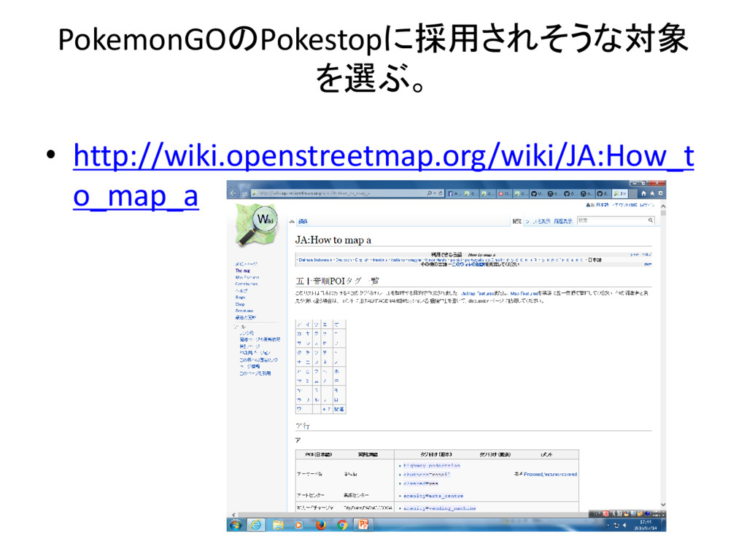Click the taskbar clock showing 17:44

click(x=646, y=525)
